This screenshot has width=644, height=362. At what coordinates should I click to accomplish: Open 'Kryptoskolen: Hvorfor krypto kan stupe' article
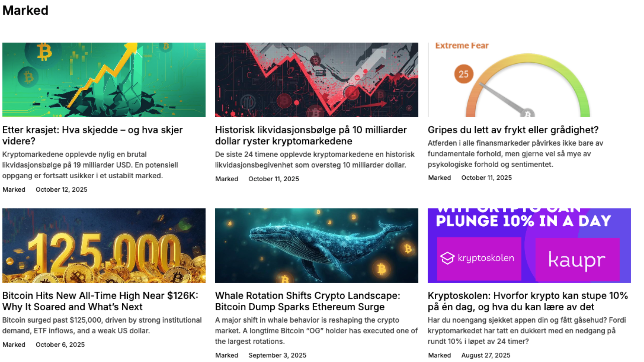tap(528, 301)
